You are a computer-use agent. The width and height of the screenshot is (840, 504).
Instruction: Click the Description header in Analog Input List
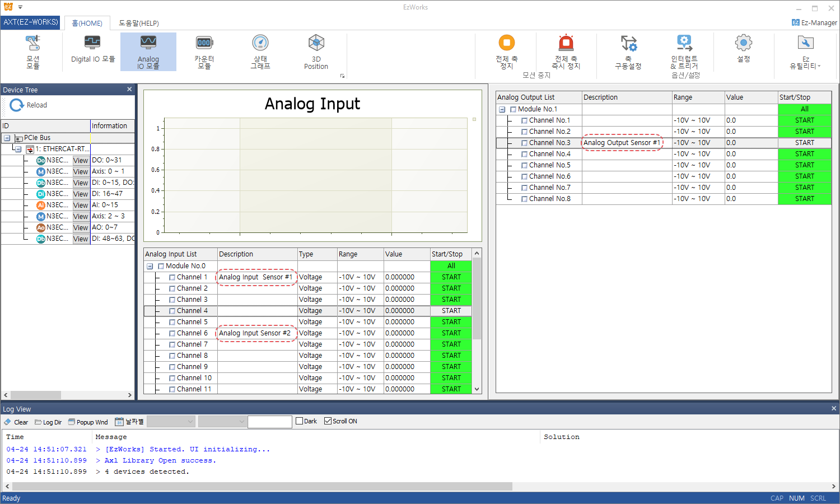257,254
